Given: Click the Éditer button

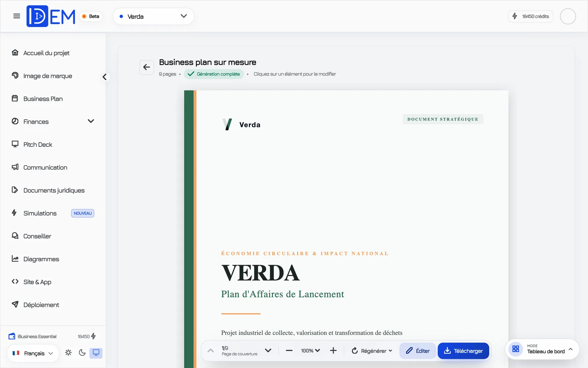Looking at the screenshot, I should click(417, 351).
